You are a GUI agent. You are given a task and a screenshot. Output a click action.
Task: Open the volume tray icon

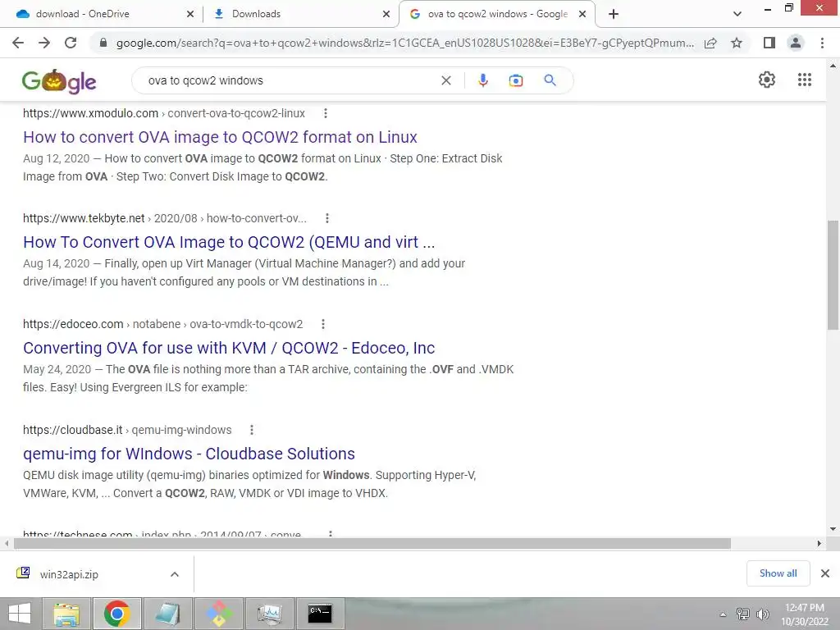coord(762,614)
